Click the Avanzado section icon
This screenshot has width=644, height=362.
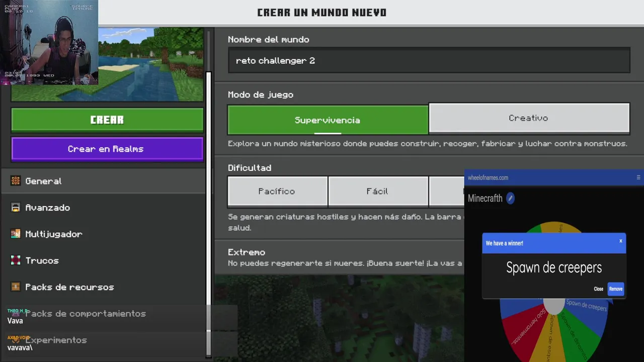16,208
